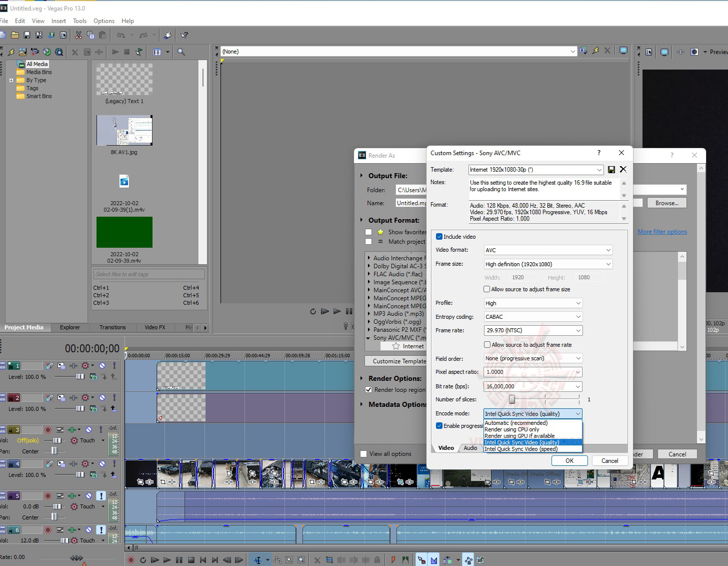Click Level slider handle on video track 1
This screenshot has width=728, height=566.
click(80, 376)
